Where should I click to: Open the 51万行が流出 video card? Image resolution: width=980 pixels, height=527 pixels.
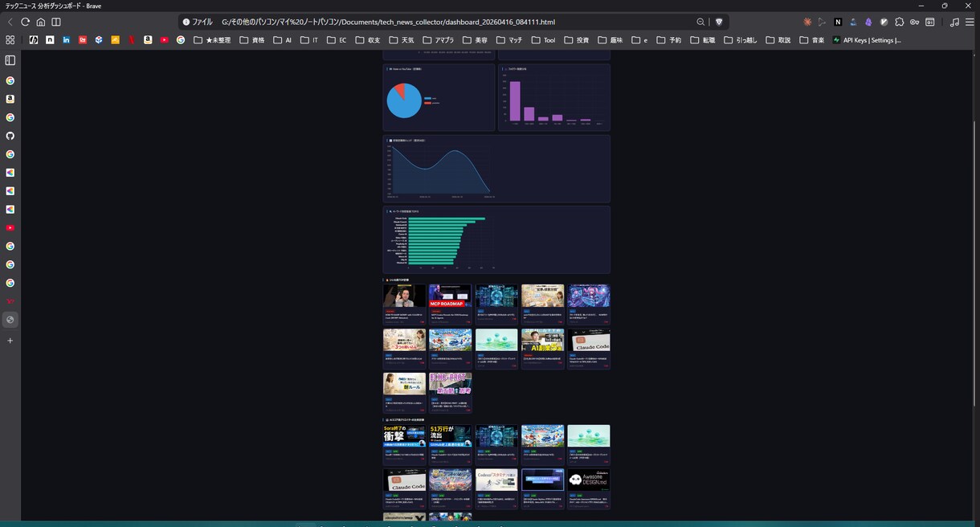(450, 445)
